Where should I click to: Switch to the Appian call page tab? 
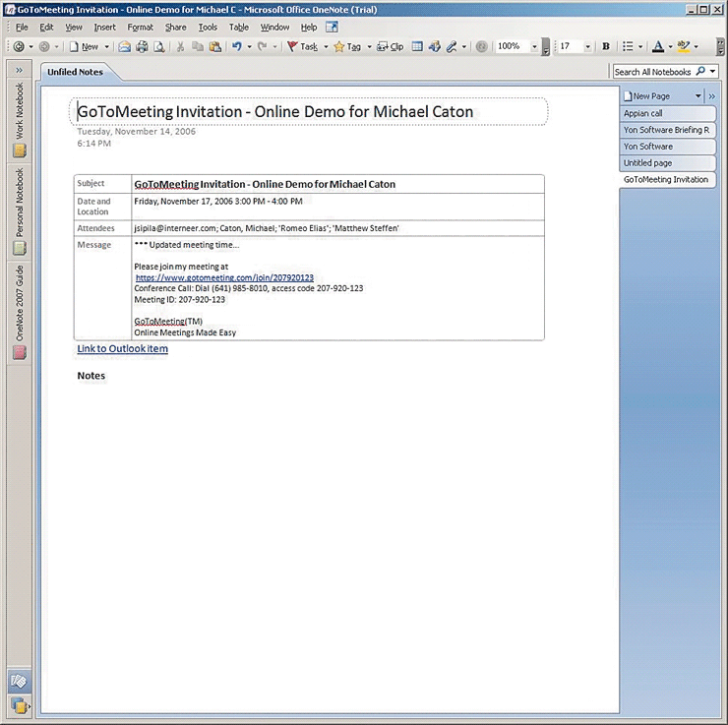point(668,113)
